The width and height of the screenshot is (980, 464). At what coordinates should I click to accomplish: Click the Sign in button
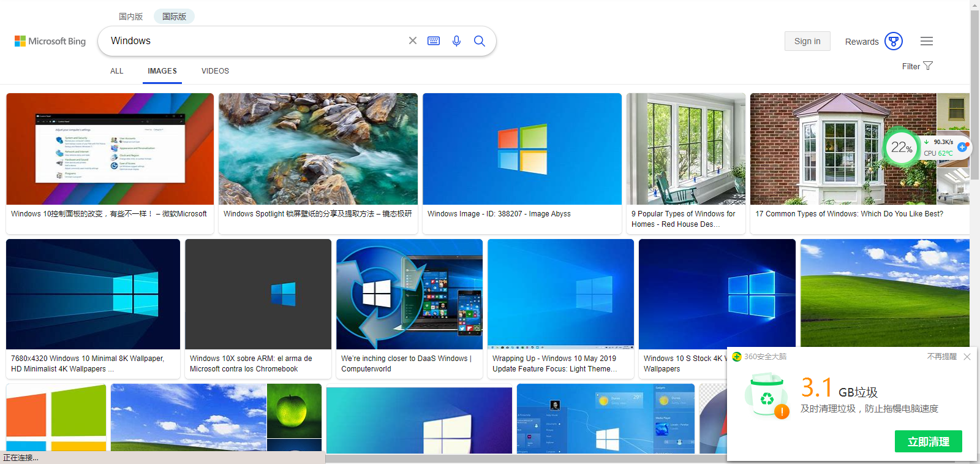click(x=807, y=41)
